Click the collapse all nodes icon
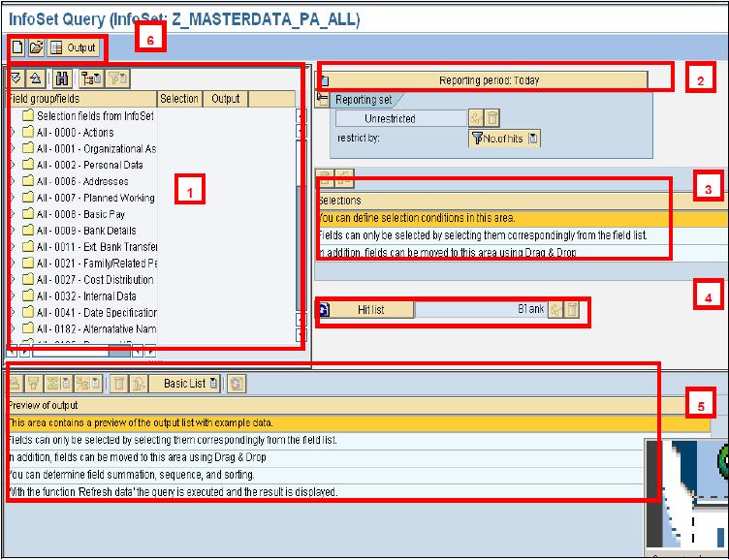The width and height of the screenshot is (729, 560). (35, 79)
